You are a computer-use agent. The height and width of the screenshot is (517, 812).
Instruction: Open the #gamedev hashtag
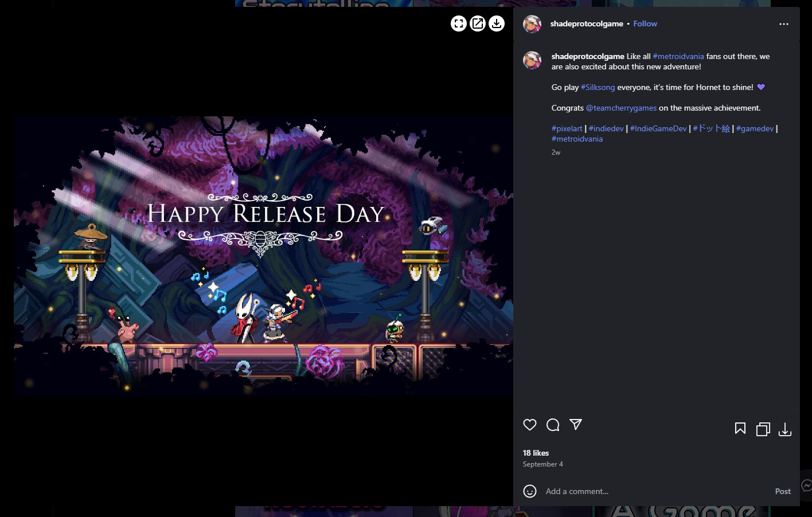pyautogui.click(x=755, y=128)
